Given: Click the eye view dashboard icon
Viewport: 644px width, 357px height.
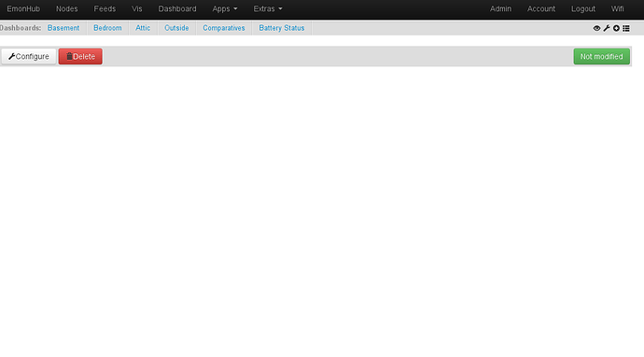Looking at the screenshot, I should click(x=596, y=28).
